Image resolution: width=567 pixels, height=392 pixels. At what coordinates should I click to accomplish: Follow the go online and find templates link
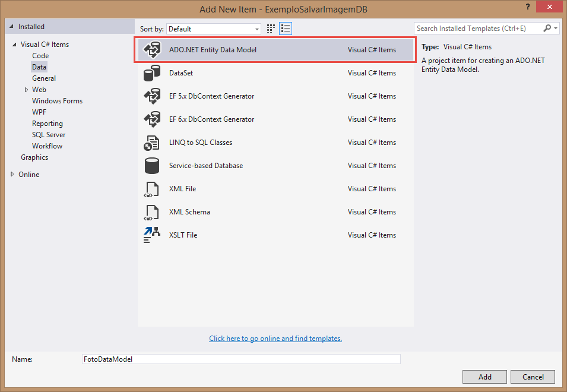(x=275, y=339)
